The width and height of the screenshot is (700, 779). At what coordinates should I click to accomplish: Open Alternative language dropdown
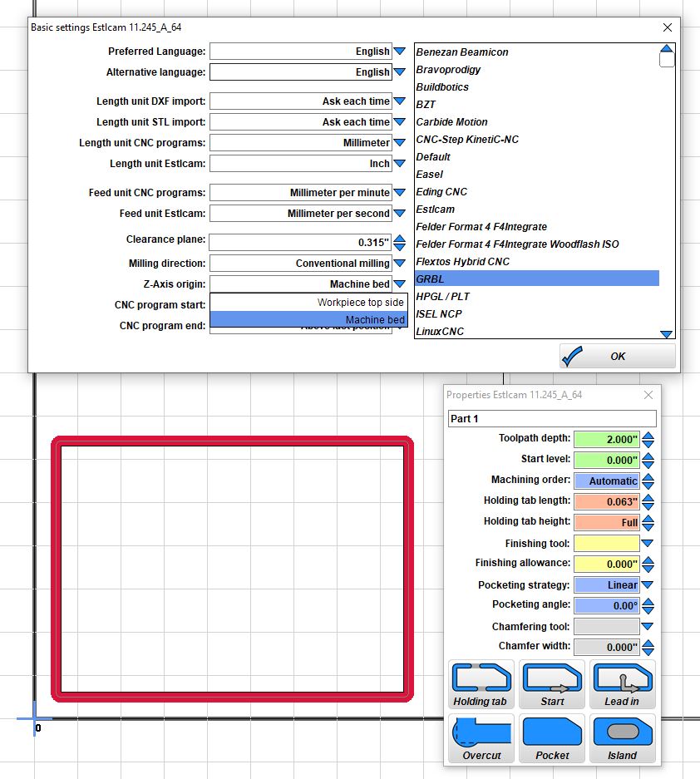(x=399, y=72)
